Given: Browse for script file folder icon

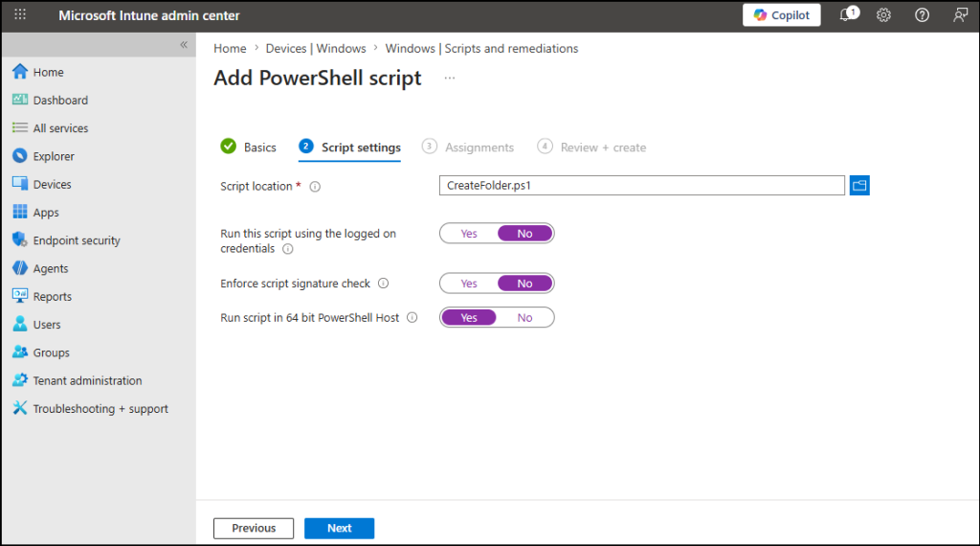Looking at the screenshot, I should [859, 185].
